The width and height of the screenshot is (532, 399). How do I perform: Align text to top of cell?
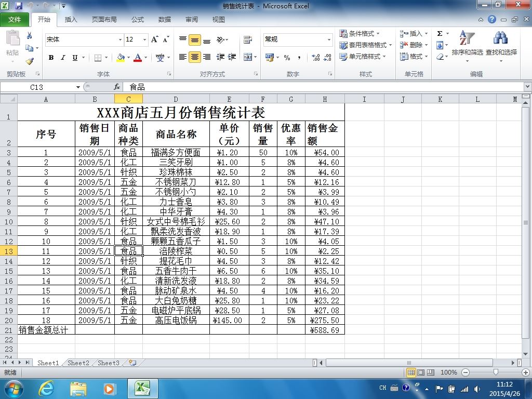(183, 39)
